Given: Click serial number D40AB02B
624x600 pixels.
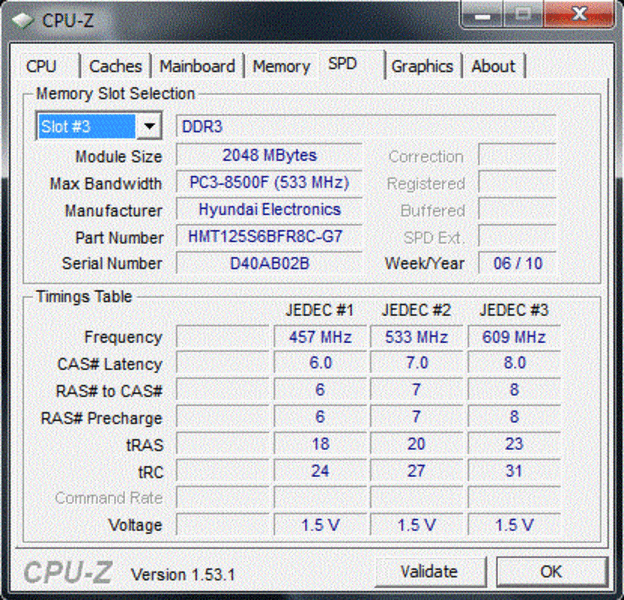Looking at the screenshot, I should [269, 263].
